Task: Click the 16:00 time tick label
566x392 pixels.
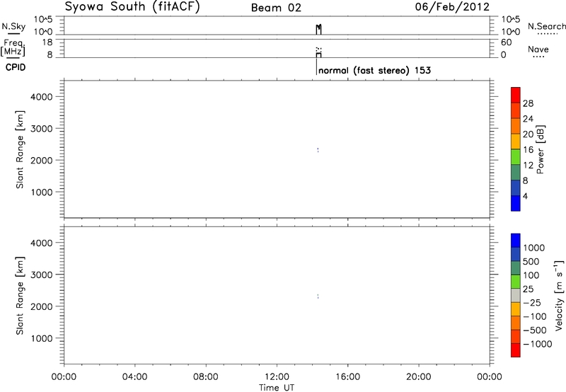Action: (x=347, y=377)
